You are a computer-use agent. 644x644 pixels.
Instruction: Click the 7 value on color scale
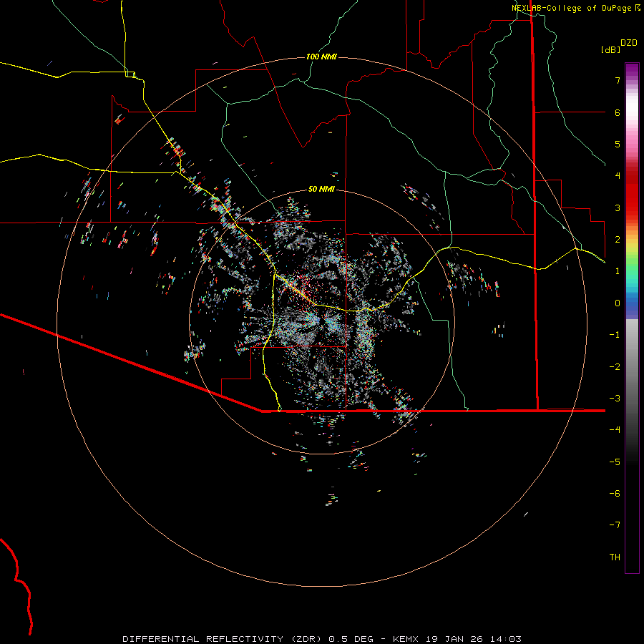[x=618, y=80]
